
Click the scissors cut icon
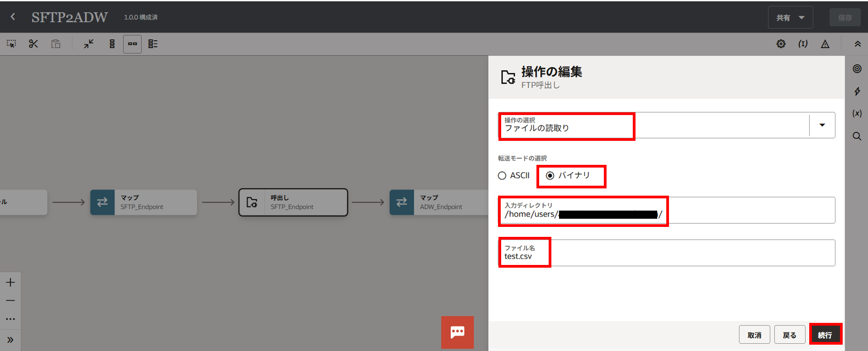(x=33, y=44)
